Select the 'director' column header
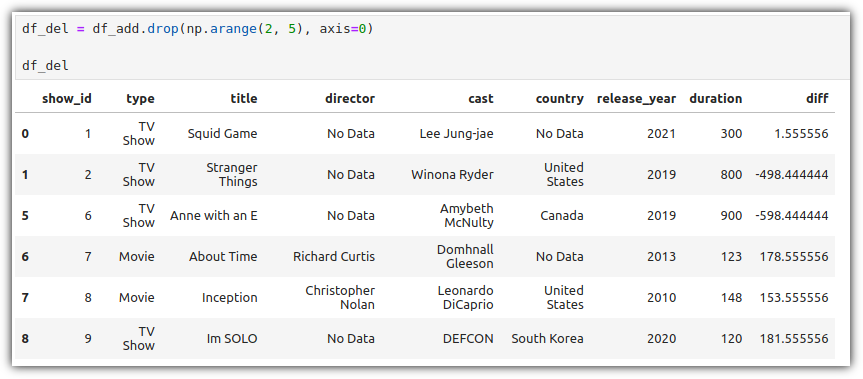Image resolution: width=863 pixels, height=379 pixels. (x=350, y=99)
